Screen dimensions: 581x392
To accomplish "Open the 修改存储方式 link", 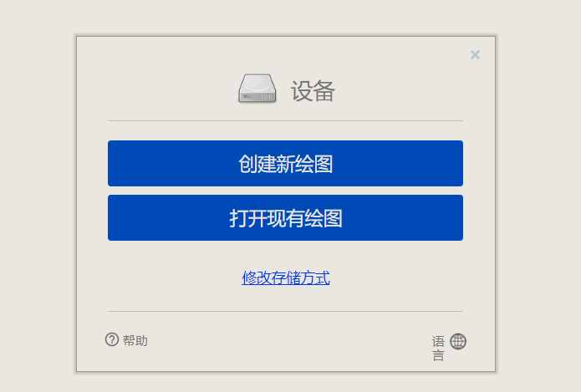I will click(286, 277).
